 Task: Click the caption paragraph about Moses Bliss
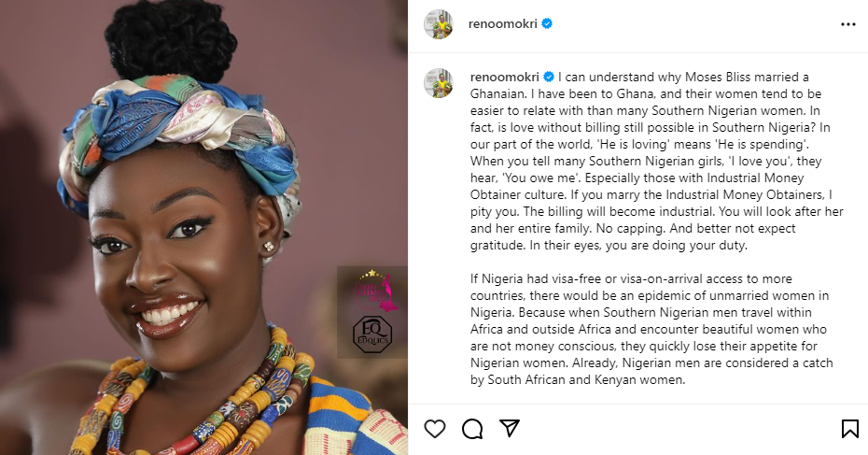pos(635,159)
